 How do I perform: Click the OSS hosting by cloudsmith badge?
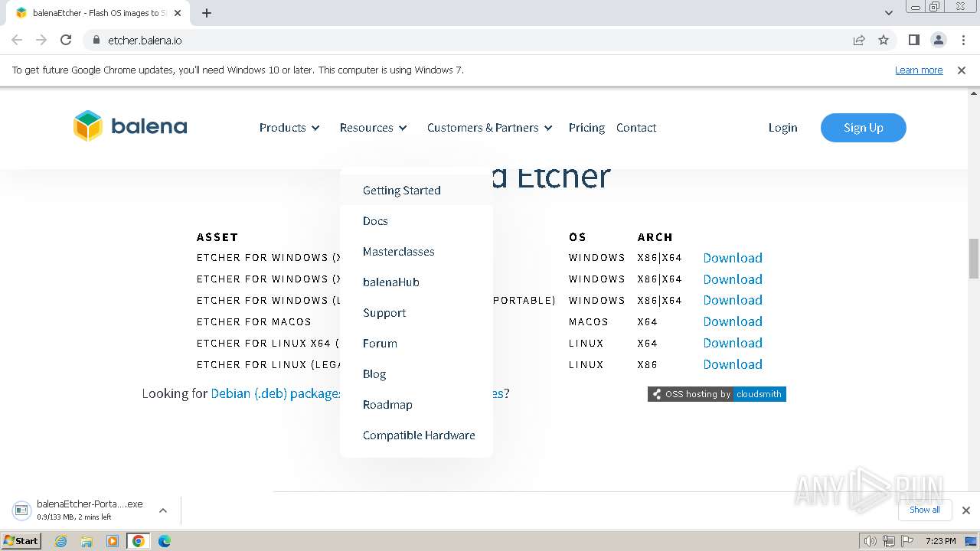(717, 394)
